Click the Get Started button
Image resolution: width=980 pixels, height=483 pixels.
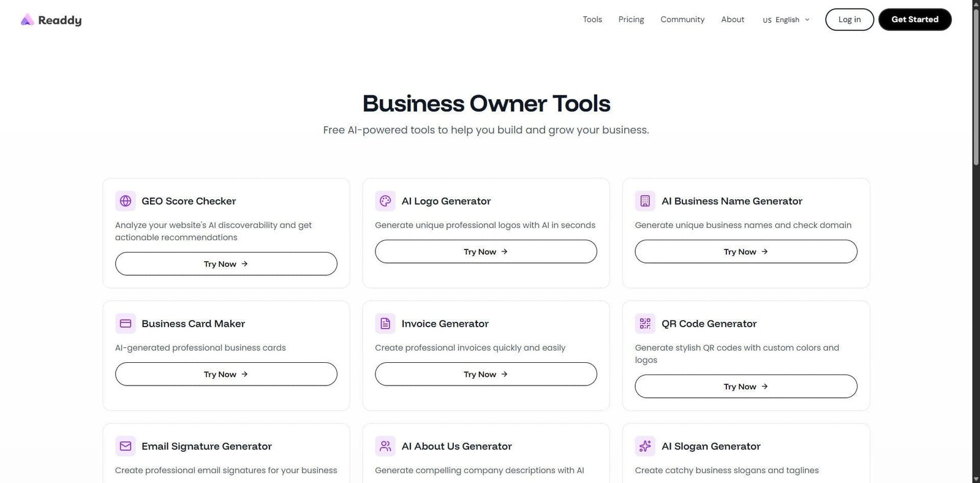915,20
